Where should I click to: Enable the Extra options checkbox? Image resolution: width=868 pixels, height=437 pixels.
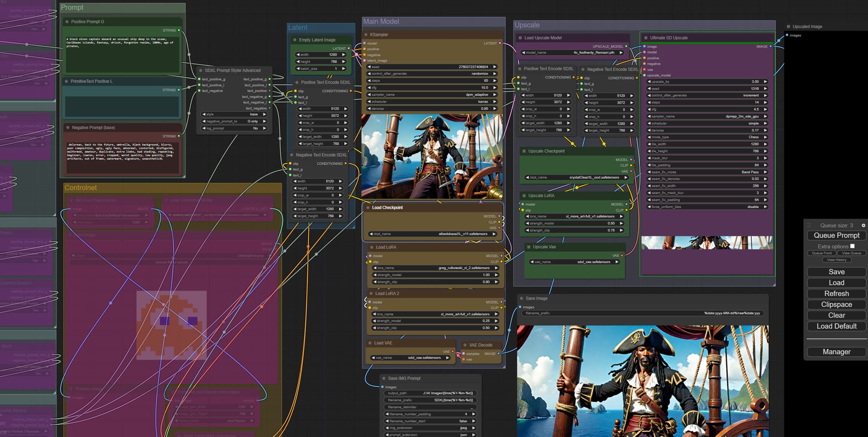(852, 246)
